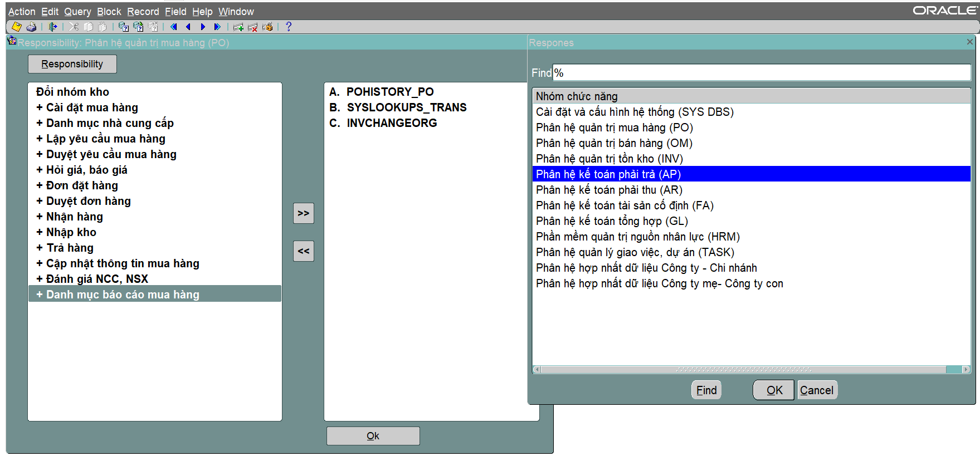
Task: Click the blue question mark Help icon
Action: pos(288,27)
